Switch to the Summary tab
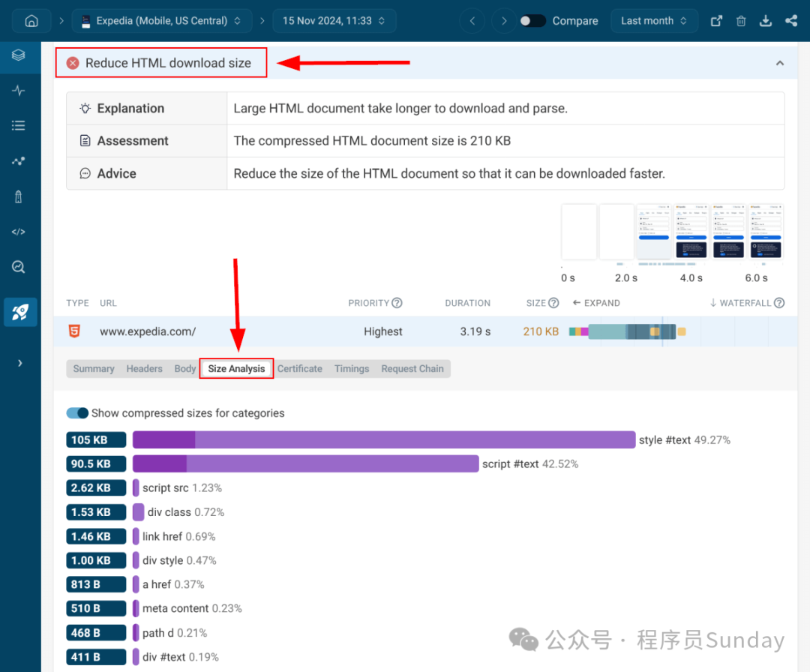 (x=94, y=369)
